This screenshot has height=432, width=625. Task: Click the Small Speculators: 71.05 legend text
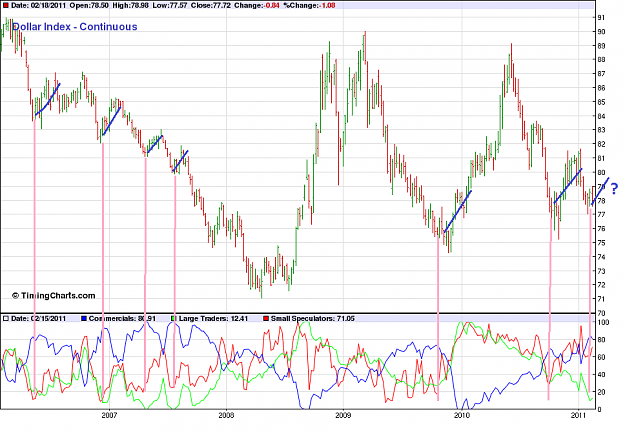click(312, 318)
